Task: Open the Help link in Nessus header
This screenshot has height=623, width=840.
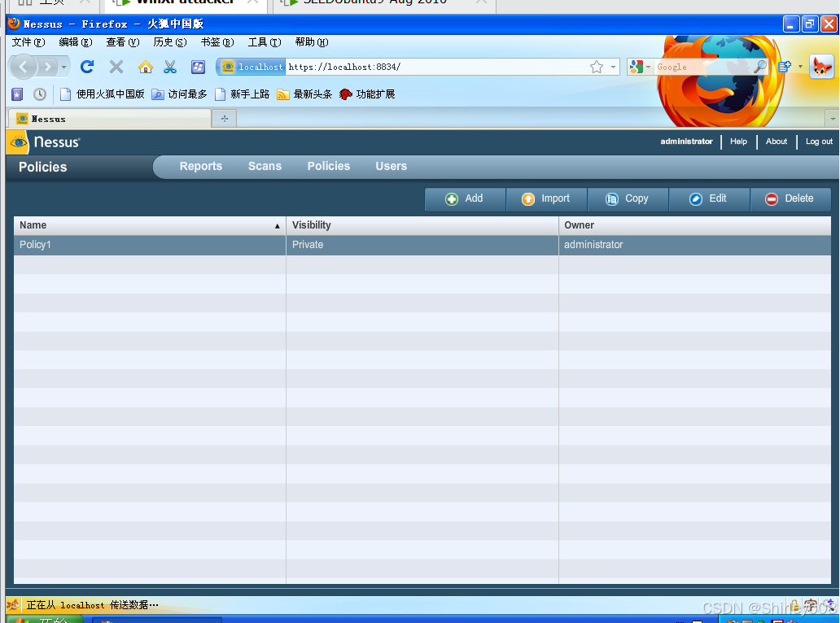Action: 738,142
